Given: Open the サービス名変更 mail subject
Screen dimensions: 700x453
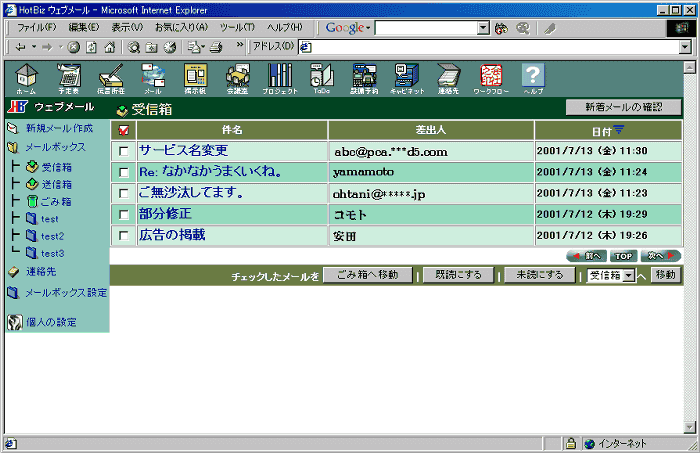Looking at the screenshot, I should click(x=183, y=150).
